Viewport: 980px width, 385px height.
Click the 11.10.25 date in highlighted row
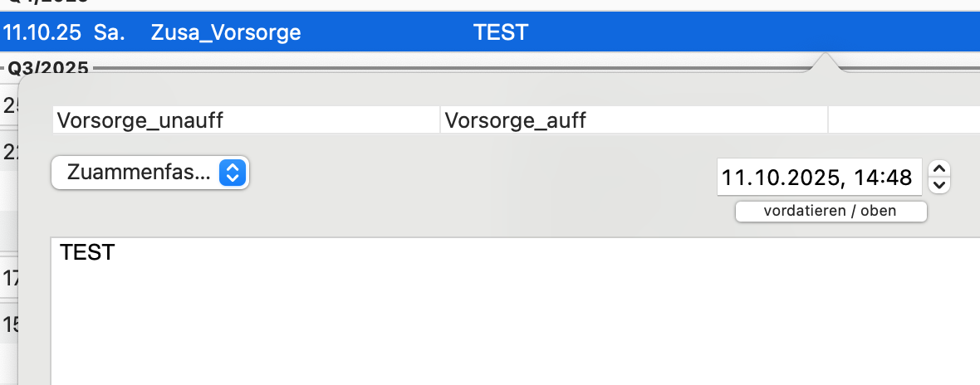[42, 32]
